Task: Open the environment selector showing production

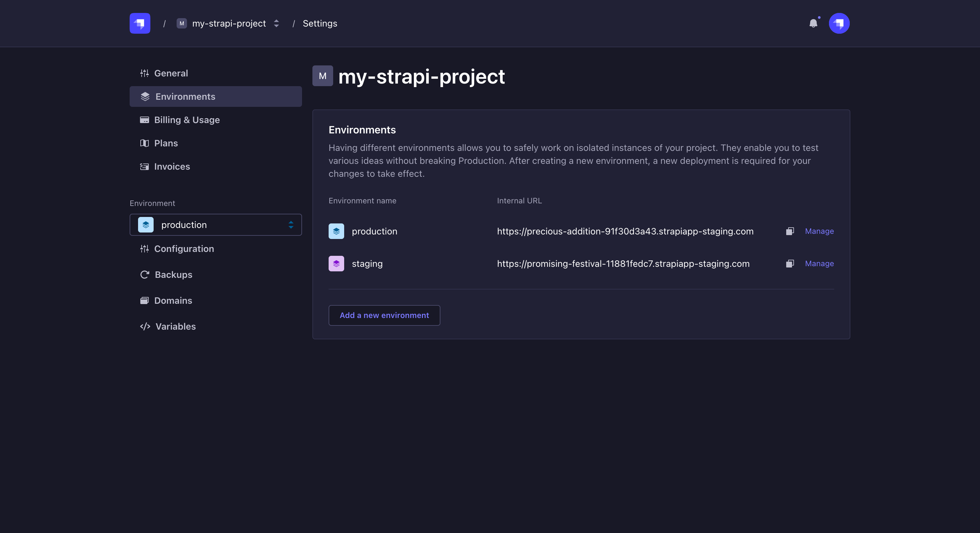Action: [215, 225]
